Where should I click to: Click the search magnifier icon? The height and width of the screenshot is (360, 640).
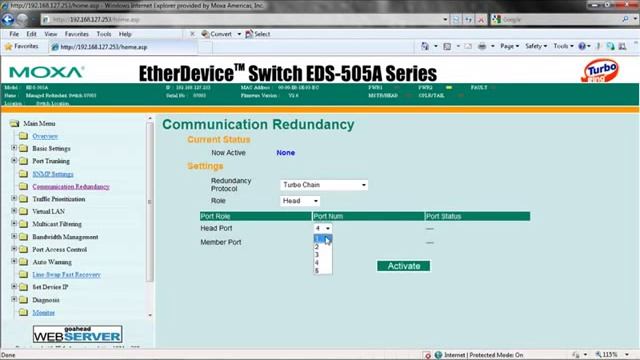[625, 19]
